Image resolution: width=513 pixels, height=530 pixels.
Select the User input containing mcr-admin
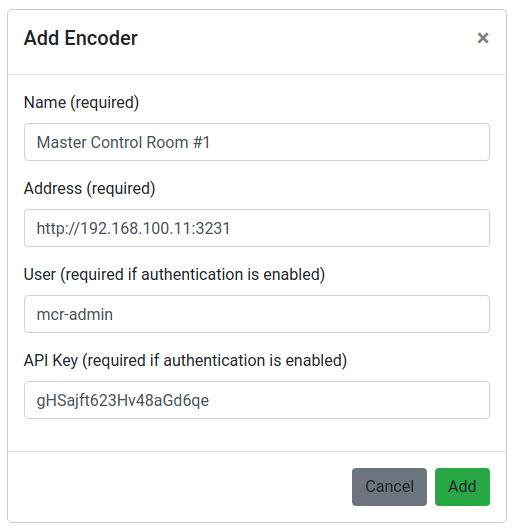[x=257, y=314]
